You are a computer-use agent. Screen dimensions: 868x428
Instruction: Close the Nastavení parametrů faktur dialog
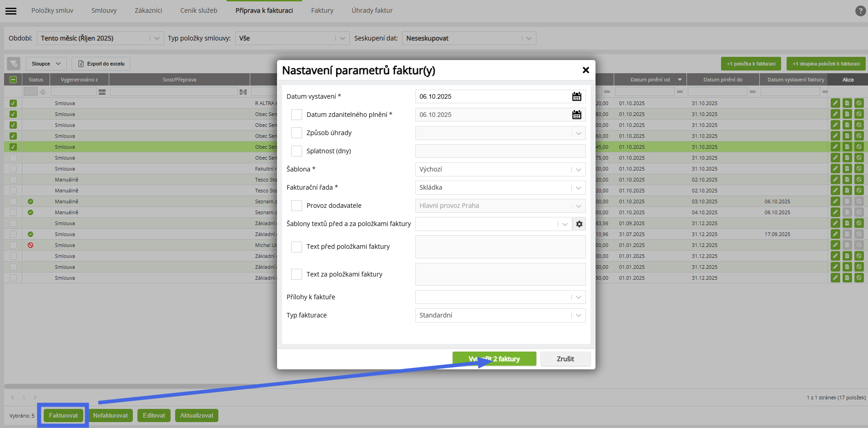[x=585, y=70]
